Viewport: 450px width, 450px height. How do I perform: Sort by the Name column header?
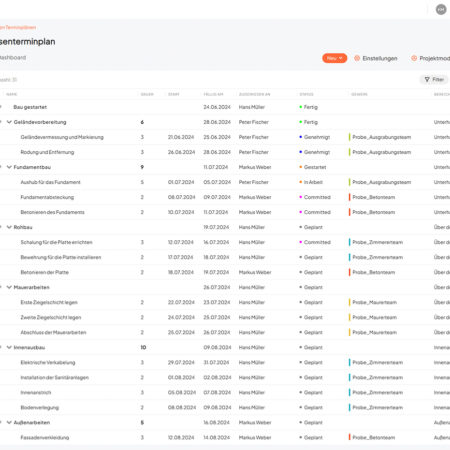(12, 94)
